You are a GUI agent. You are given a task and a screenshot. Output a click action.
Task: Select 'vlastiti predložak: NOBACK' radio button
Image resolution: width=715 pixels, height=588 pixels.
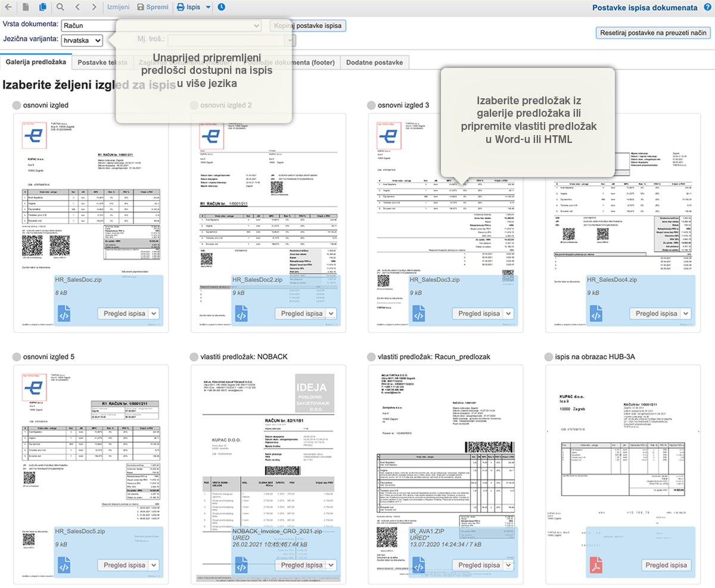point(194,357)
